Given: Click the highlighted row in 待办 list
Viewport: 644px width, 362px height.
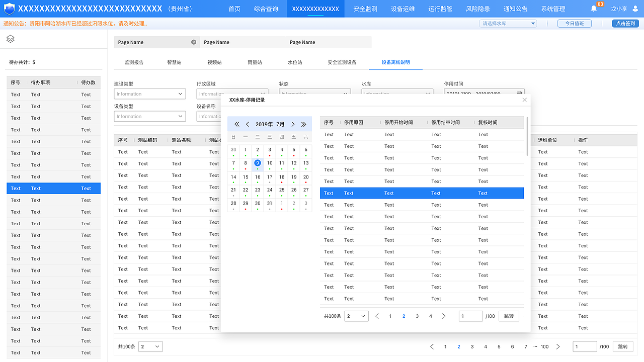Looking at the screenshot, I should pyautogui.click(x=53, y=189).
